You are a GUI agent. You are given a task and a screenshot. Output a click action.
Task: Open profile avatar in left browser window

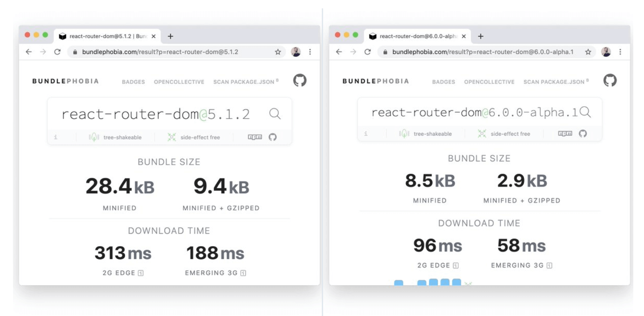click(296, 52)
